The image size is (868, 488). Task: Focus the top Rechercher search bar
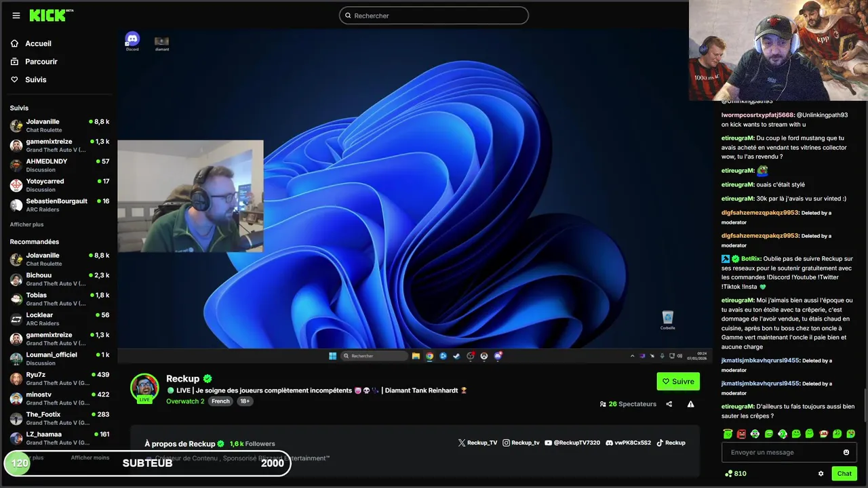click(434, 16)
